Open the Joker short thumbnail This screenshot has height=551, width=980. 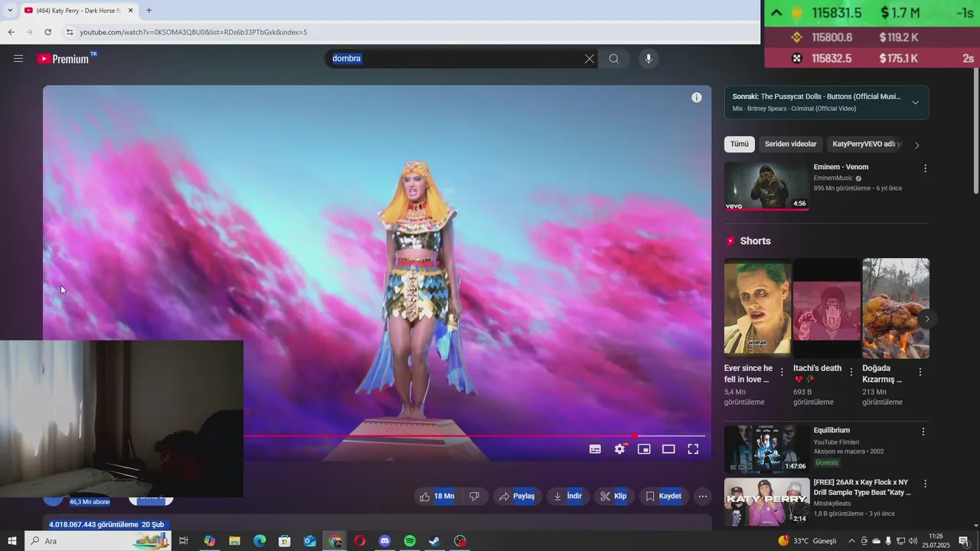click(x=758, y=308)
